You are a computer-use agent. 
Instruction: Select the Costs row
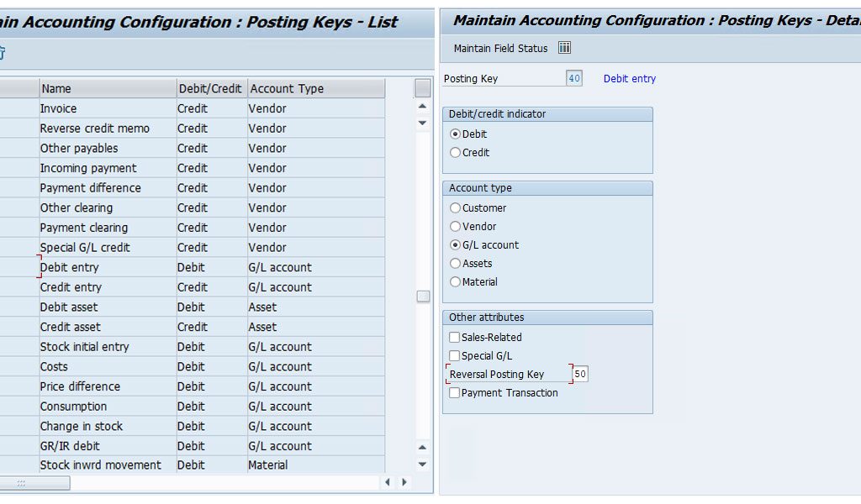pyautogui.click(x=54, y=366)
